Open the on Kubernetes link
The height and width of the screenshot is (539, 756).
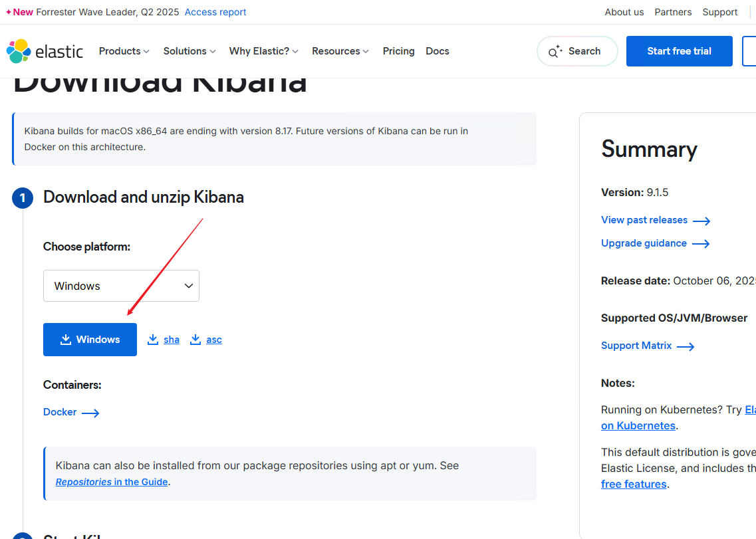pyautogui.click(x=638, y=426)
